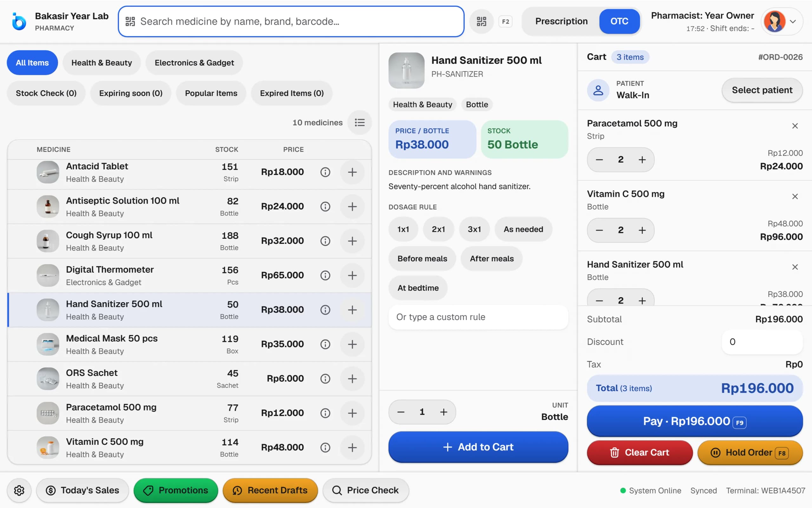Pick the As needed dosage chip

pyautogui.click(x=523, y=229)
